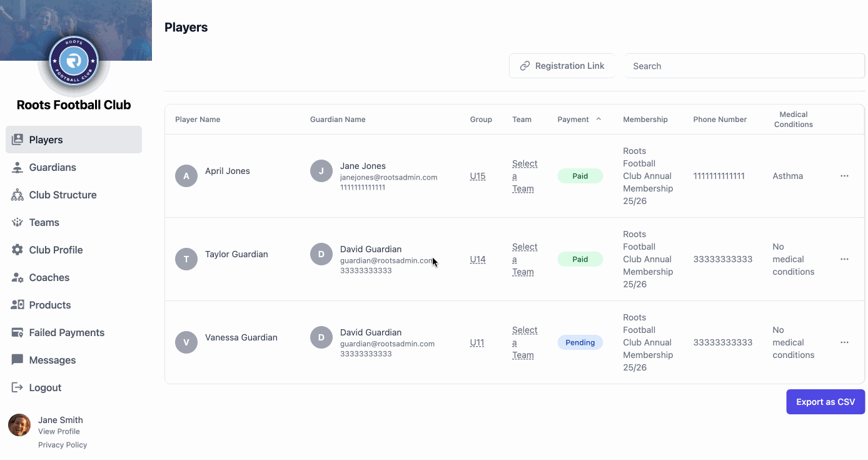Screen dimensions: 868x460
Task: Navigate to Teams
Action: [74, 222]
